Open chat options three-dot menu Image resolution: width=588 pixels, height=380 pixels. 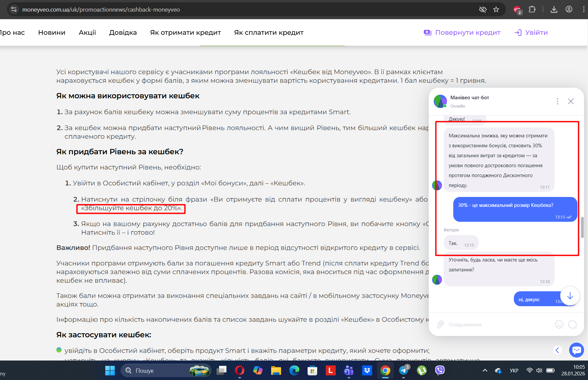tap(558, 101)
